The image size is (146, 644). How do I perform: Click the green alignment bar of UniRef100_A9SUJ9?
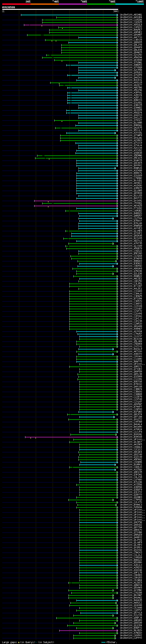click(84, 83)
